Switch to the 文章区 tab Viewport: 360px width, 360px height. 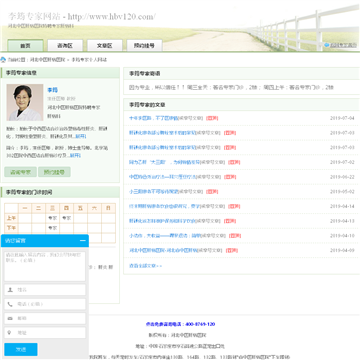click(x=105, y=46)
